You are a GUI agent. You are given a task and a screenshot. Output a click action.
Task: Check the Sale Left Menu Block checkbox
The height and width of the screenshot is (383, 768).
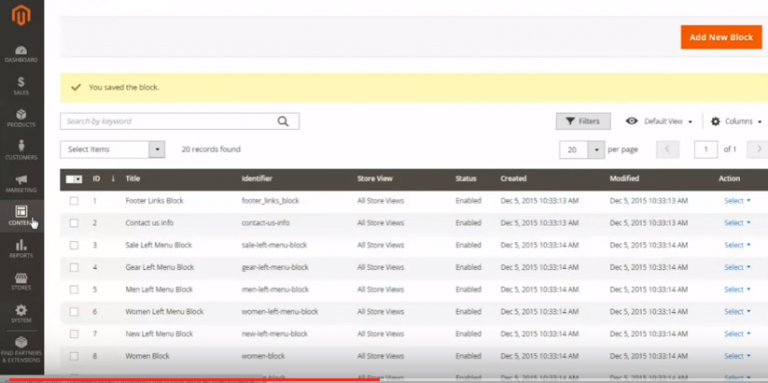74,245
